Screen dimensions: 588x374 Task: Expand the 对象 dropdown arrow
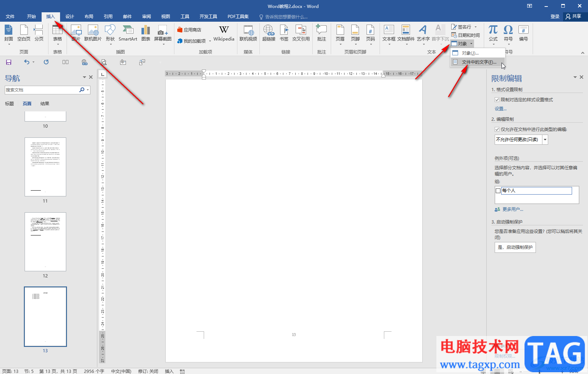click(x=471, y=44)
